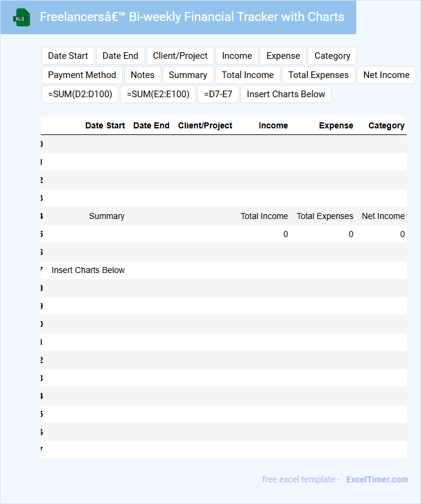Choose the Client/Project tag

pos(180,56)
